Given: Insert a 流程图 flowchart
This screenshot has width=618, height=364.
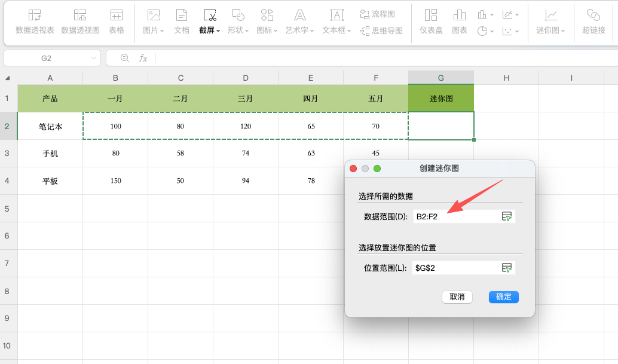Looking at the screenshot, I should (377, 13).
